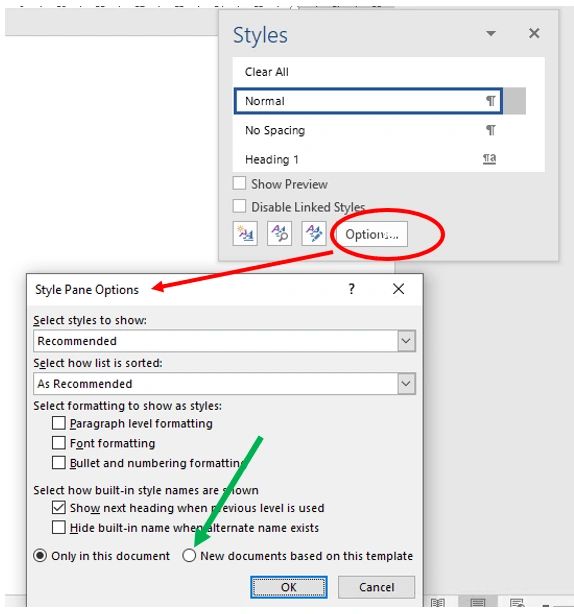574x614 pixels.
Task: Open Select how list is sorted dropdown
Action: [406, 384]
